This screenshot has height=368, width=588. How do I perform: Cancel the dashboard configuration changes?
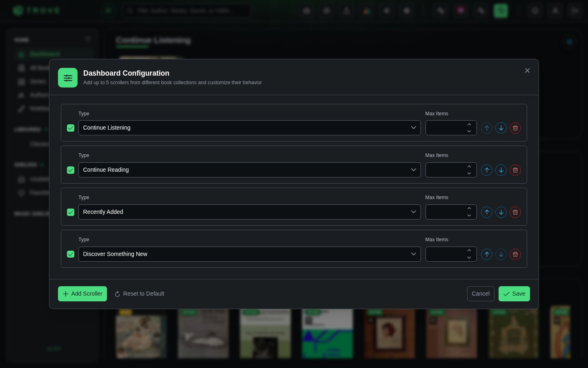coord(481,294)
